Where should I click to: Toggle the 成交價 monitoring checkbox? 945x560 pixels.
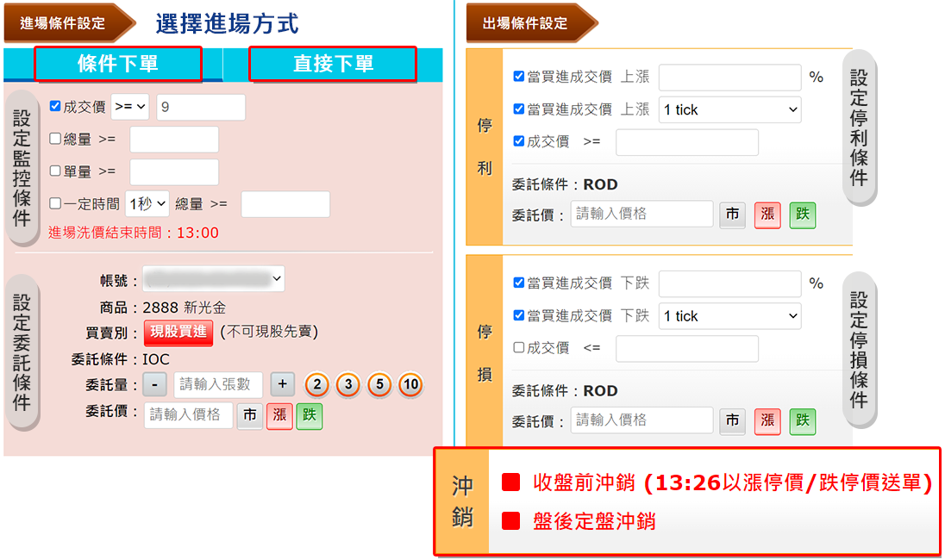tap(55, 107)
